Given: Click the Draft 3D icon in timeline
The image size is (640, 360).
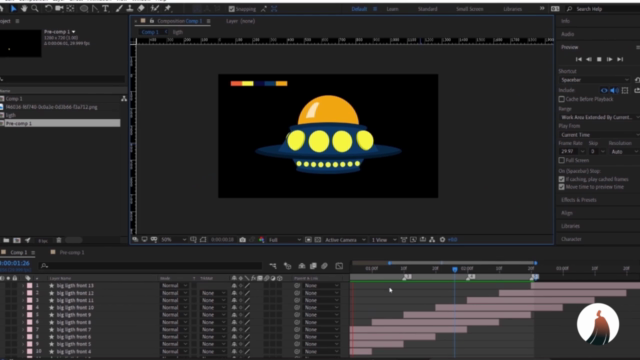Looking at the screenshot, I should coord(287,266).
